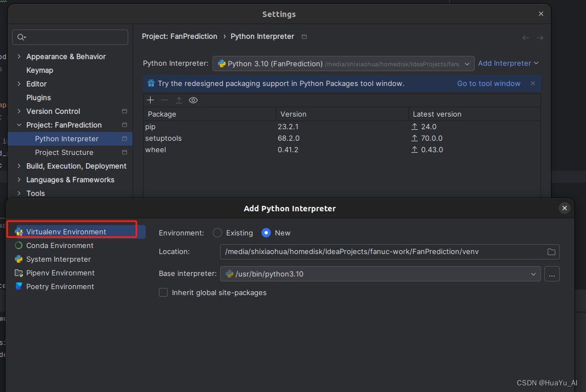This screenshot has width=586, height=392.
Task: Expand the Version Control tree node
Action: (19, 111)
